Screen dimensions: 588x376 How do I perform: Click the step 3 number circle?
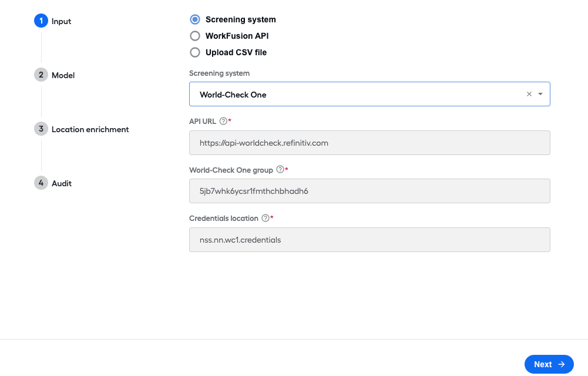[41, 129]
